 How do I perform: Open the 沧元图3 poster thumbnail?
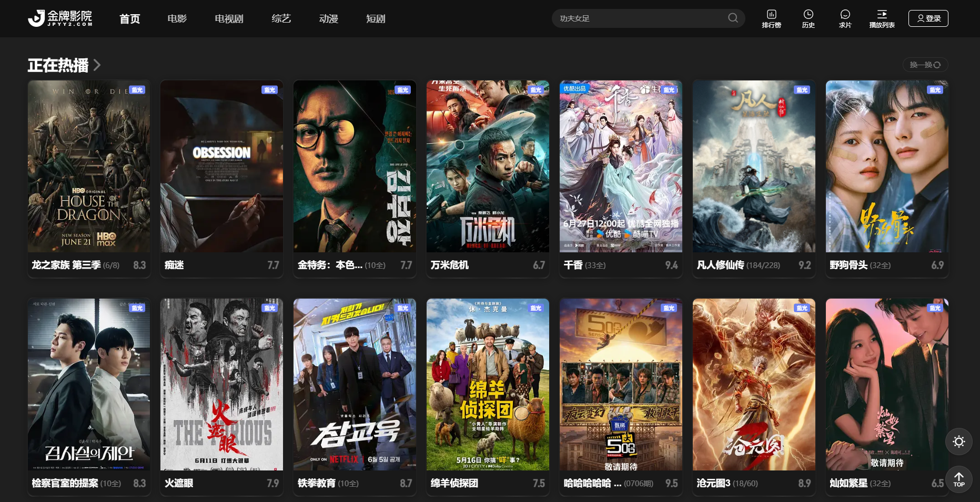(754, 384)
